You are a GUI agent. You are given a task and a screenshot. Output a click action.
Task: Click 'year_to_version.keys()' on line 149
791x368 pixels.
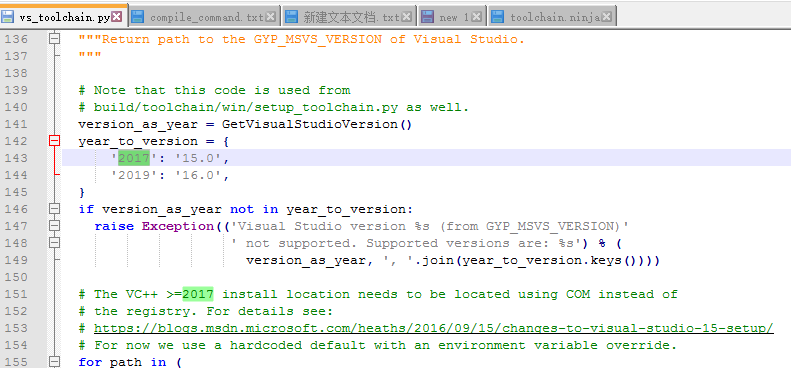(x=551, y=260)
